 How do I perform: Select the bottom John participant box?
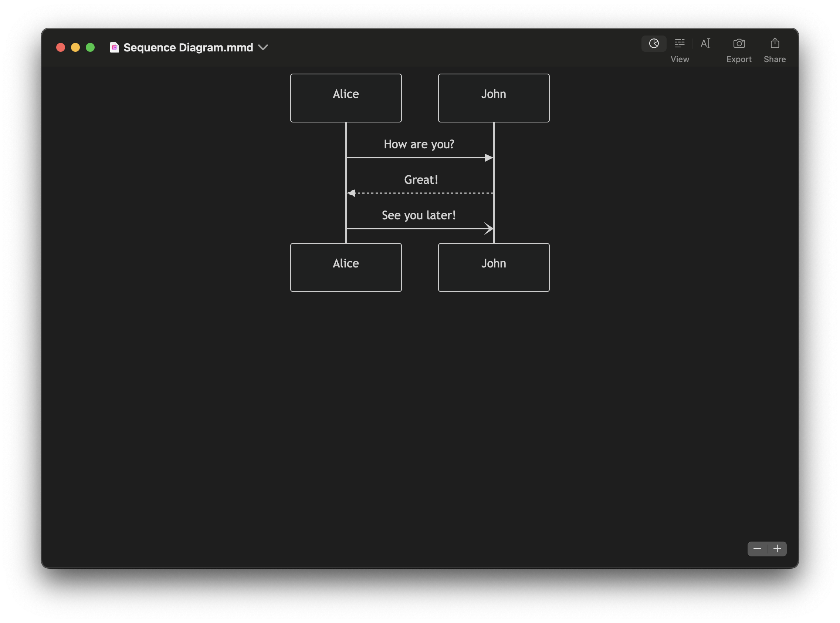[x=493, y=267]
